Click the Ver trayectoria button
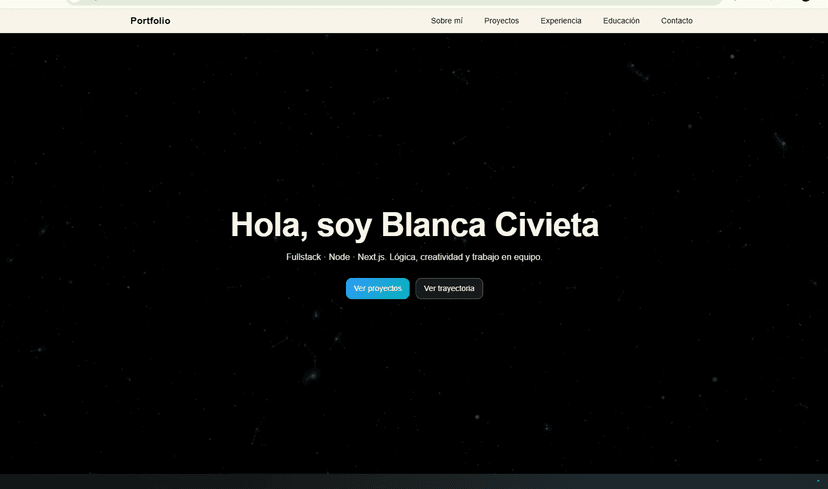828x489 pixels. (x=449, y=289)
